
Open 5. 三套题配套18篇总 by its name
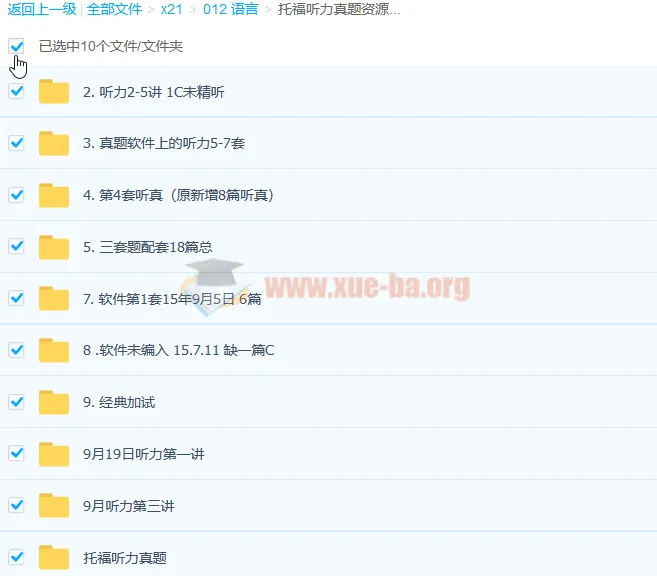tap(147, 247)
